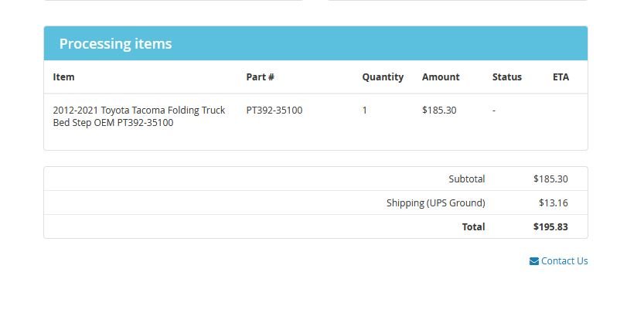Image resolution: width=644 pixels, height=313 pixels.
Task: Click the Item column header
Action: pos(63,77)
